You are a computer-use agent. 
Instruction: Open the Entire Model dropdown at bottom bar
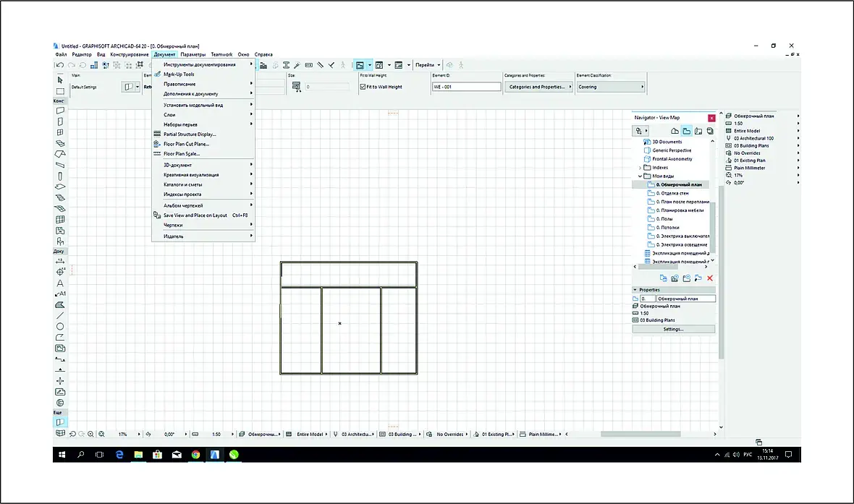310,435
